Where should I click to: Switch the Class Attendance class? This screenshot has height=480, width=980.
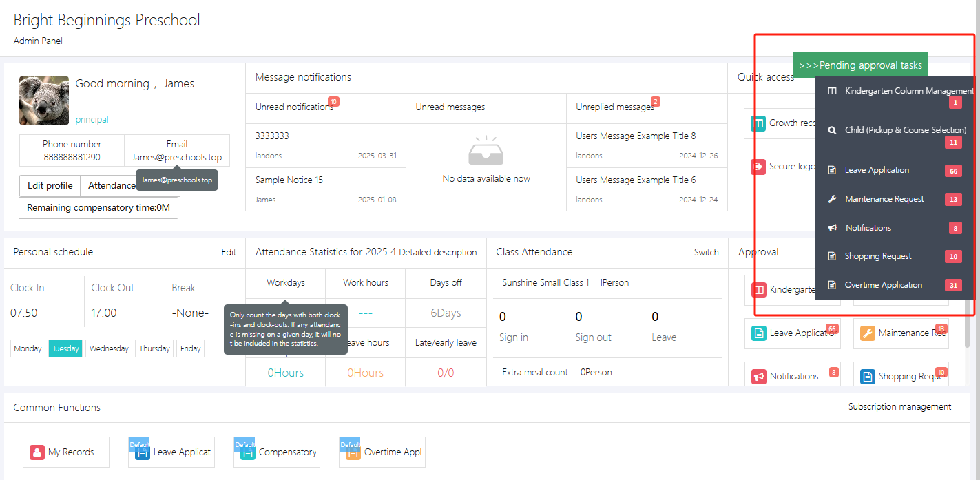coord(706,252)
